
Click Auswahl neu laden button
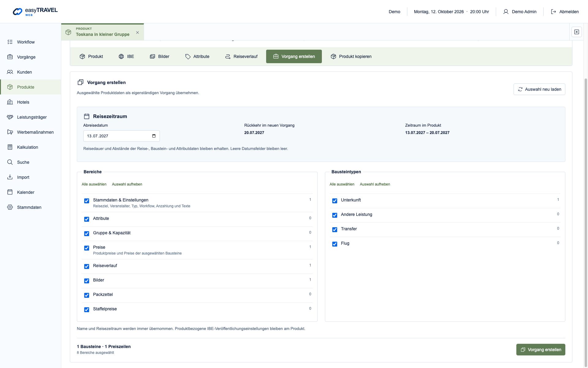[539, 89]
